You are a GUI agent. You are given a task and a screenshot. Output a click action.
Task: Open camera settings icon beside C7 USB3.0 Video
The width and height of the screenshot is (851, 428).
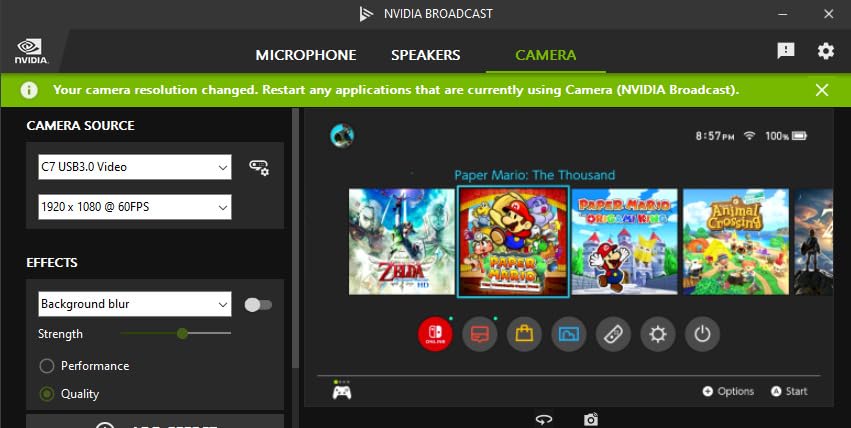(259, 168)
